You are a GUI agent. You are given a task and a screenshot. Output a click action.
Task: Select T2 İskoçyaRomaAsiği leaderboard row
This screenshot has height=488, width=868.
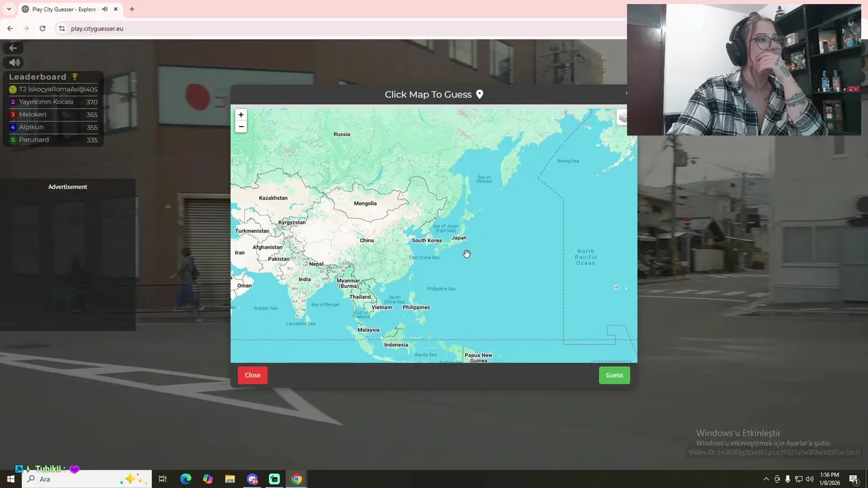pos(54,89)
